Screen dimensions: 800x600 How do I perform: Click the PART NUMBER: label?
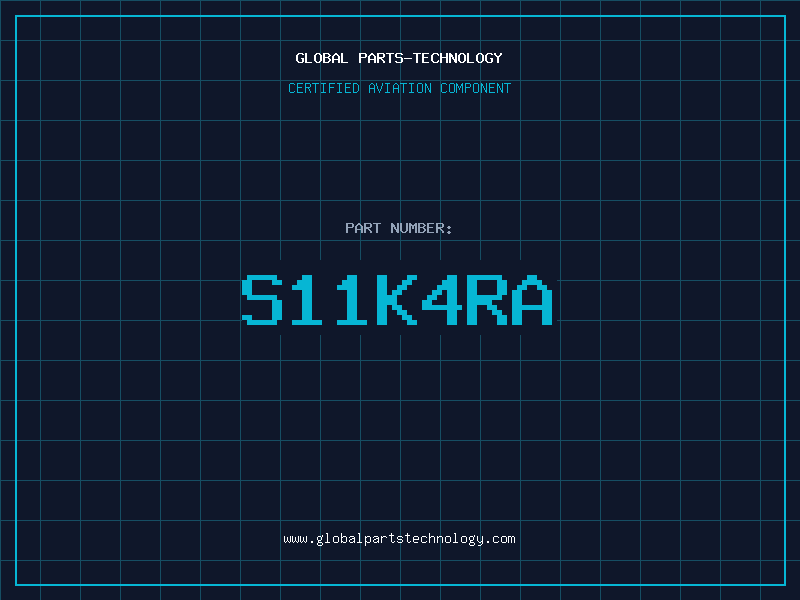398,228
